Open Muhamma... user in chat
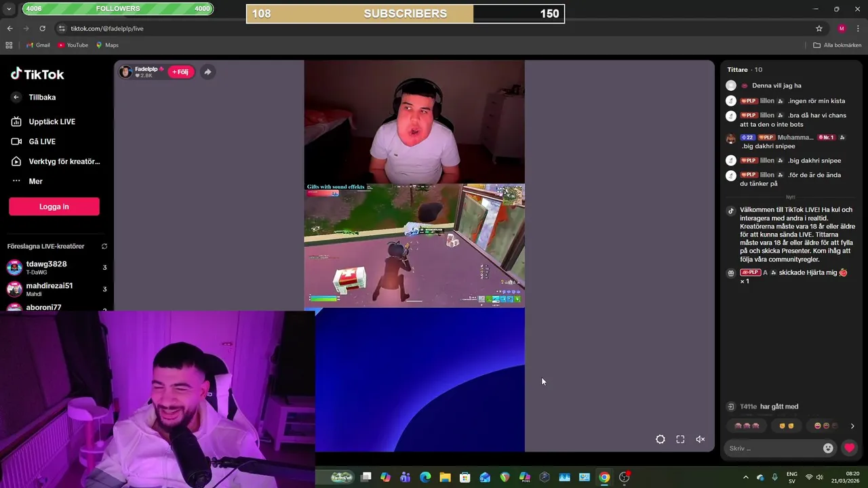Viewport: 868px width, 488px height. tap(795, 138)
